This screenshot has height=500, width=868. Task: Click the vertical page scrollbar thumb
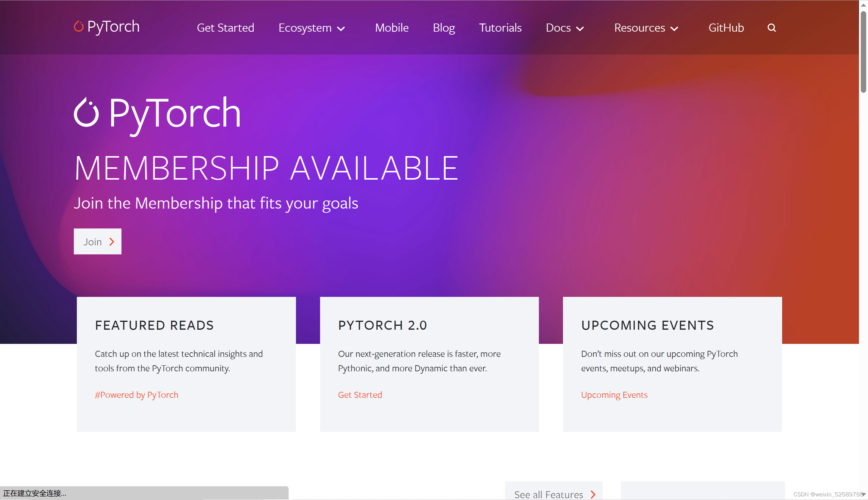863,52
